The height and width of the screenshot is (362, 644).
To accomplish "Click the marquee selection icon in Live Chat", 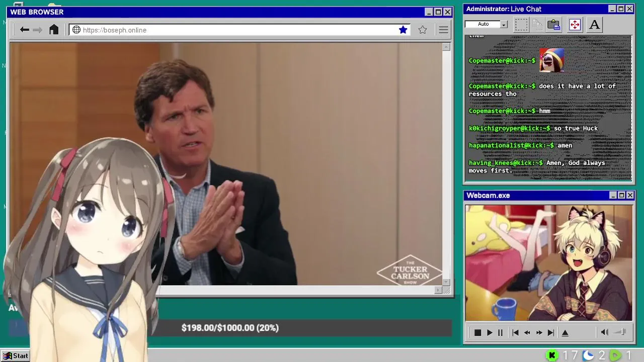I will [521, 25].
